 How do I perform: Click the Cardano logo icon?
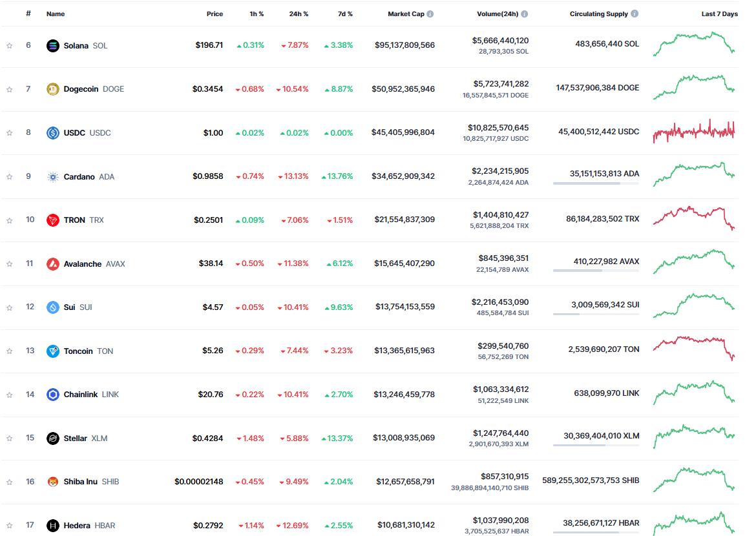click(x=53, y=177)
